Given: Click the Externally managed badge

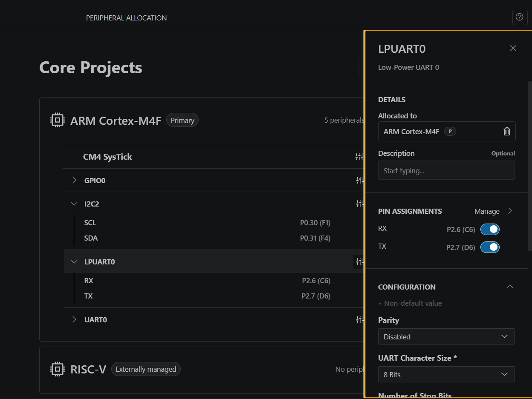Looking at the screenshot, I should click(x=146, y=369).
